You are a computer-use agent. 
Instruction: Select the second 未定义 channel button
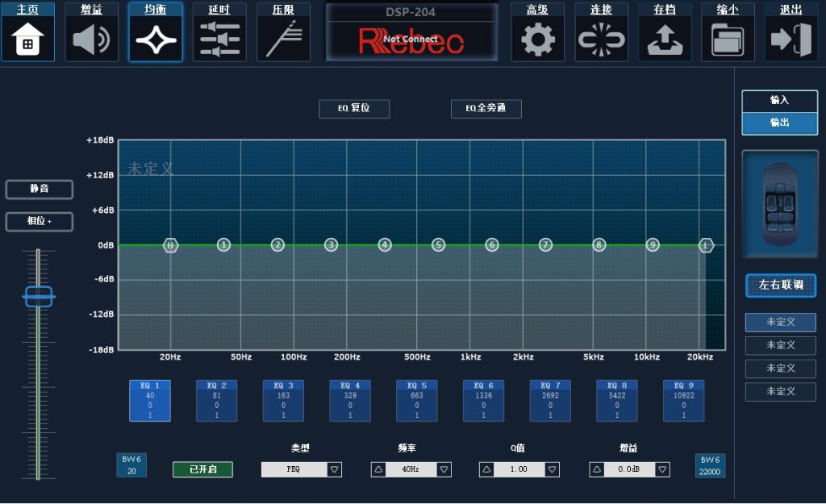[781, 345]
